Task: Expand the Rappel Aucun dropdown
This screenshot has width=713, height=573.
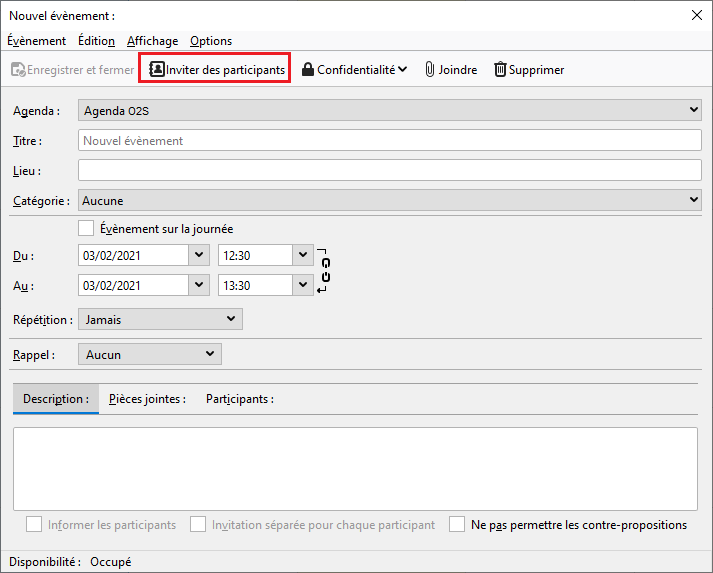Action: (x=209, y=354)
